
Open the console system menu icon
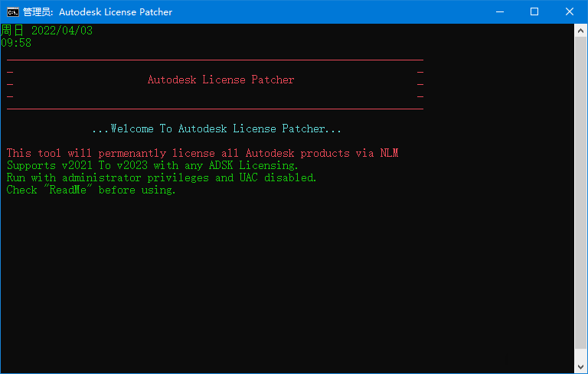tap(12, 11)
